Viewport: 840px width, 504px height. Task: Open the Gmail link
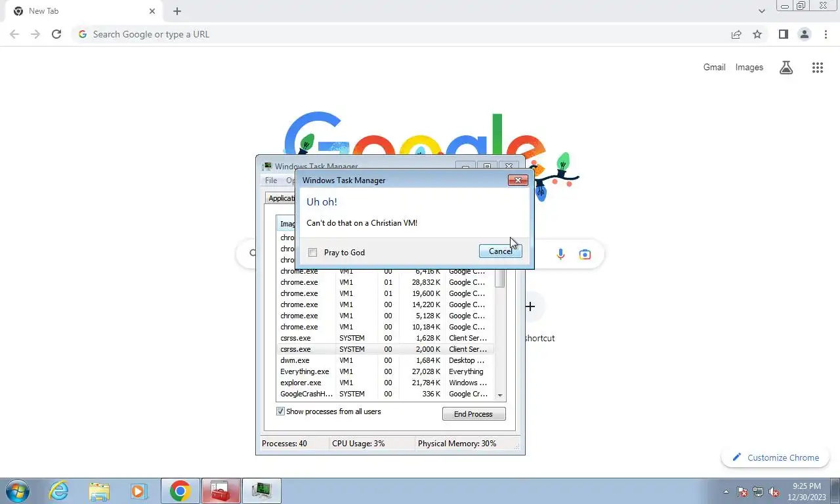(x=714, y=67)
